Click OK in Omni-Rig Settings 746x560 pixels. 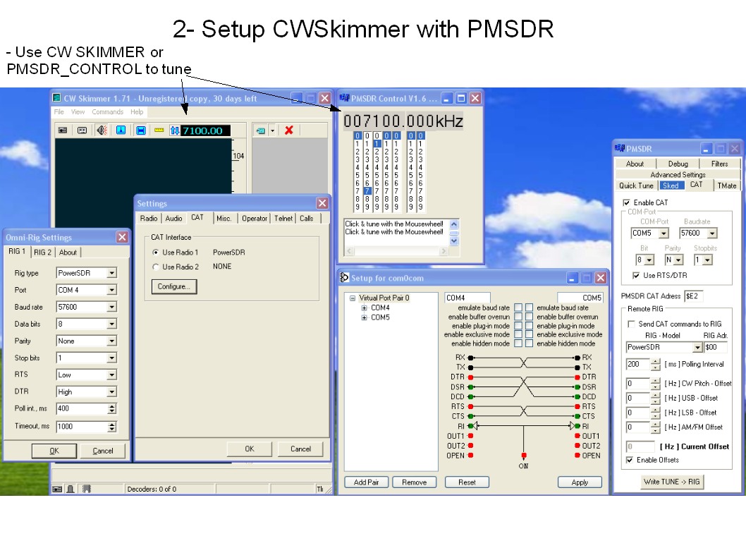pyautogui.click(x=54, y=451)
